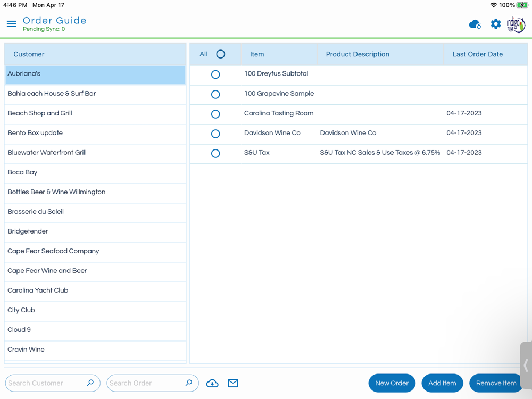Select customer Bento Box update
Viewport: 532px width, 399px height.
(95, 134)
